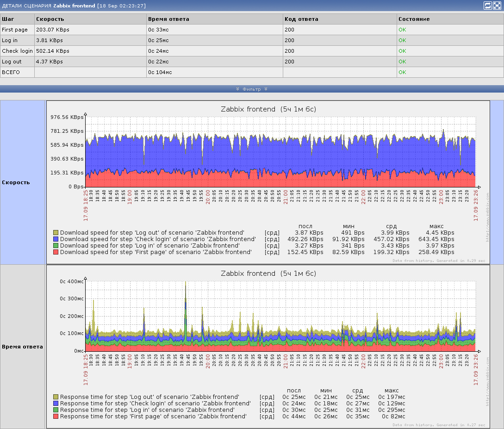Expand the Фильтр filter bar
Screen dimensions: 504x429
coord(252,89)
